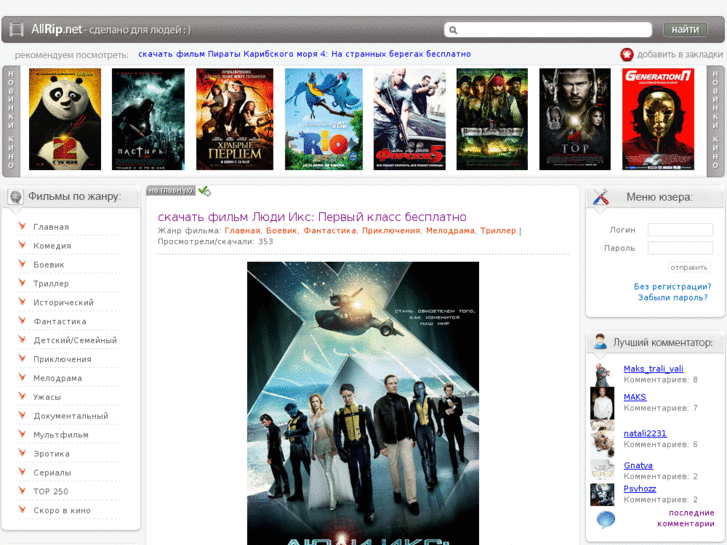Viewport: 727px width, 545px height.
Task: Click the user icon beside Лучший комментатор
Action: [x=600, y=342]
